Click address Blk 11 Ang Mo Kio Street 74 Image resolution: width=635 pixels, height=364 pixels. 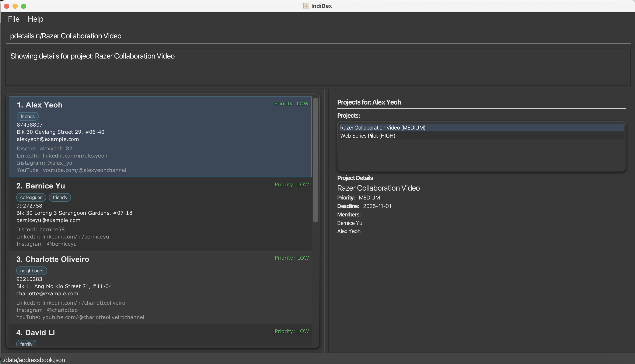[64, 286]
